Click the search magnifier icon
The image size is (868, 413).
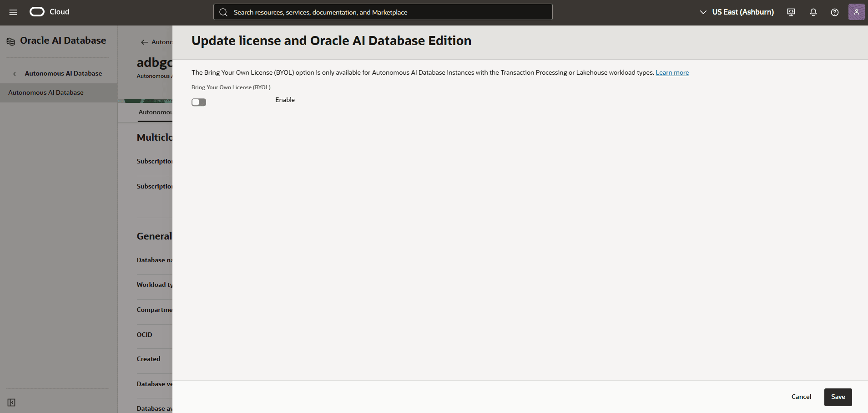(224, 12)
